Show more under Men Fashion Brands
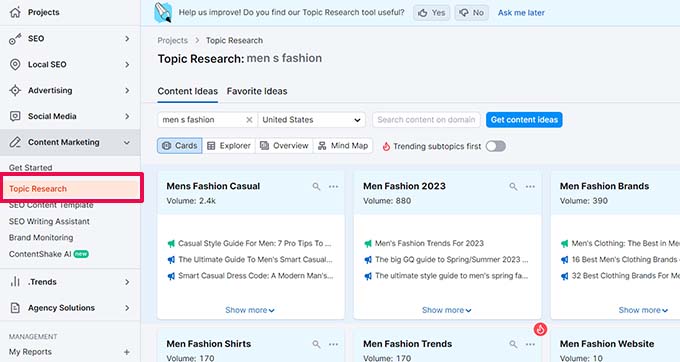 pyautogui.click(x=643, y=310)
